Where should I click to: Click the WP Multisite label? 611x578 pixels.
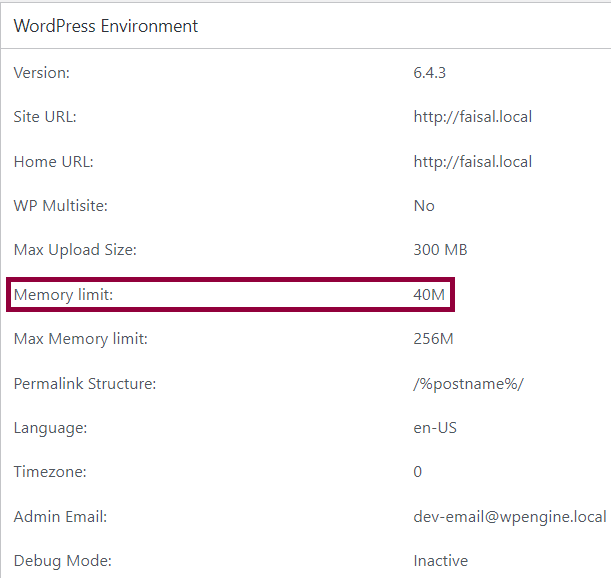click(60, 206)
